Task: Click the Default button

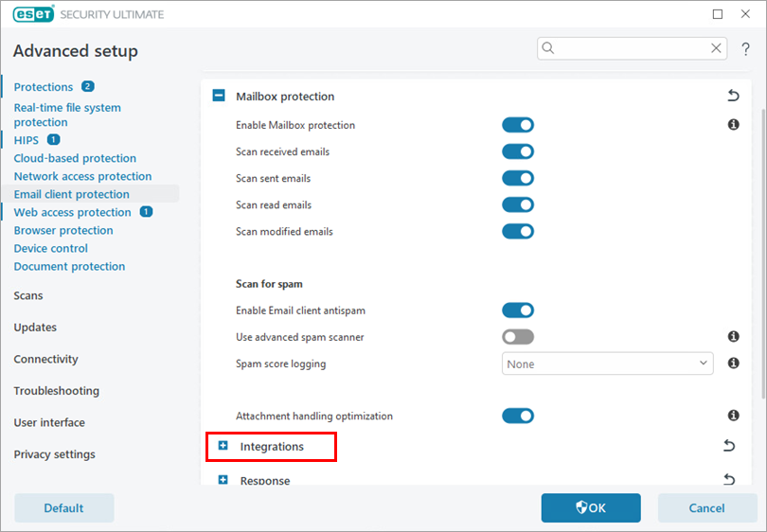Action: (x=63, y=508)
